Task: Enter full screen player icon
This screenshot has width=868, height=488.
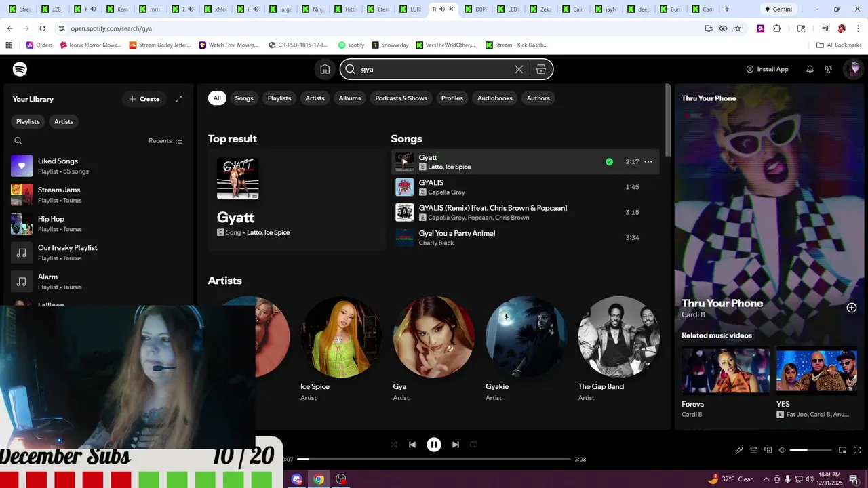Action: [857, 450]
